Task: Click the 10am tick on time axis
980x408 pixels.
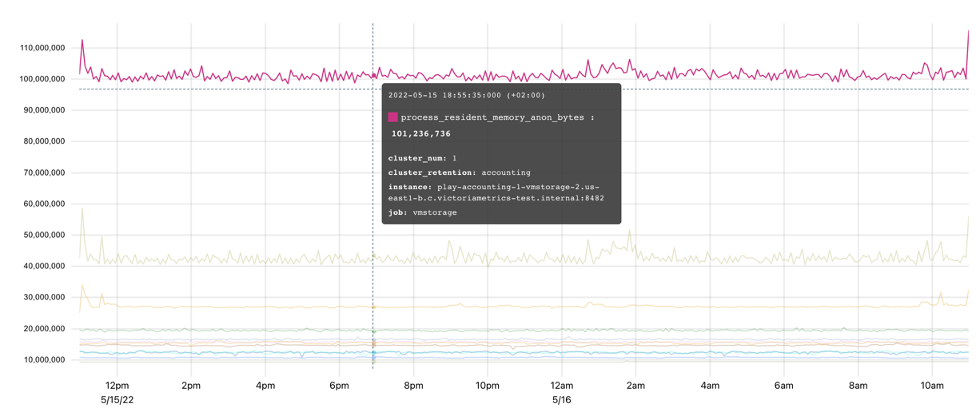Action: pyautogui.click(x=932, y=386)
